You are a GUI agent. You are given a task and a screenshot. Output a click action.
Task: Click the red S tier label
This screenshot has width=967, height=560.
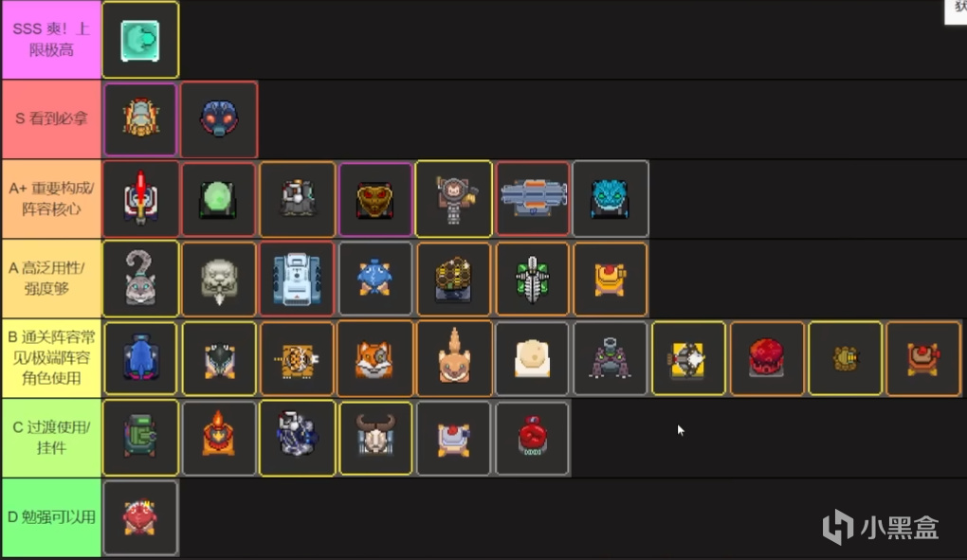click(x=51, y=118)
